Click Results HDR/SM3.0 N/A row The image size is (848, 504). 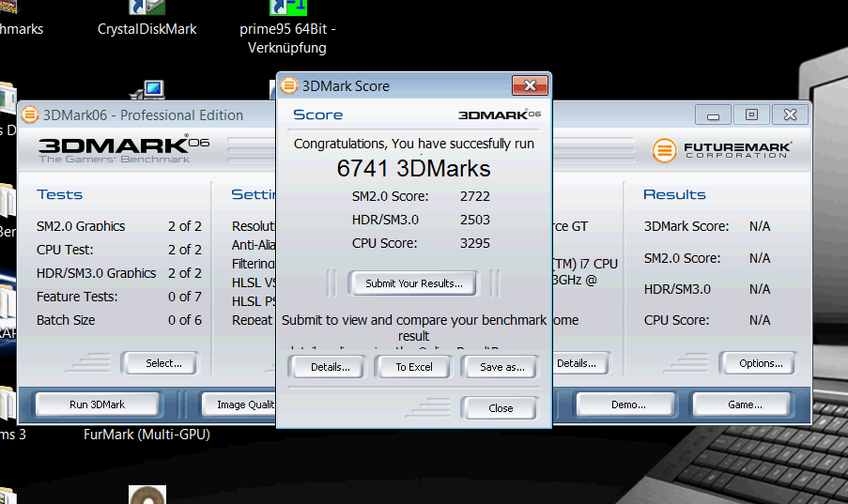click(x=707, y=289)
